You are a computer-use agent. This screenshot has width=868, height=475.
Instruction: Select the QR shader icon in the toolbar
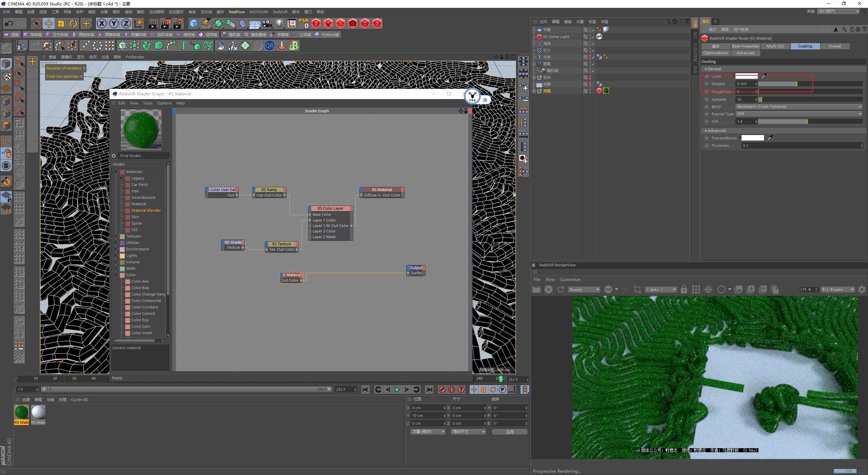(x=270, y=45)
